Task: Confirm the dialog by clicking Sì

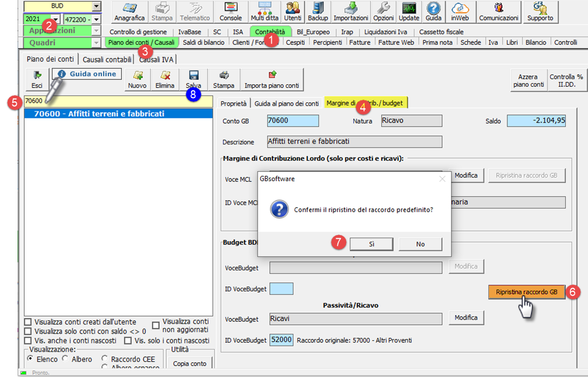Action: [x=371, y=244]
